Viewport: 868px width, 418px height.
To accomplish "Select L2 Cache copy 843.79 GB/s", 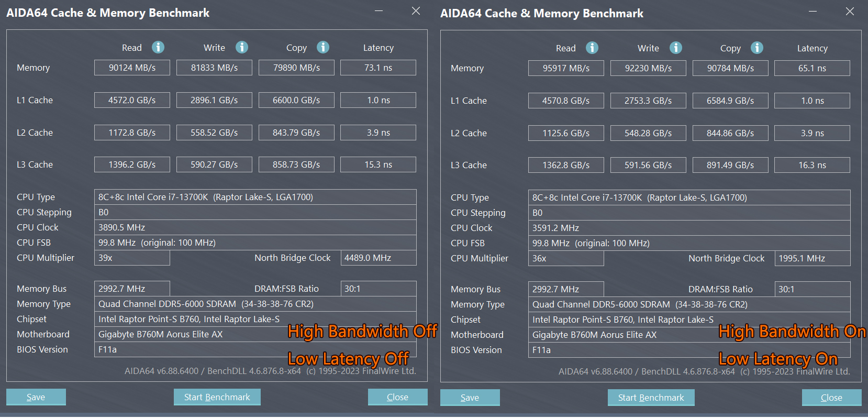I will click(296, 133).
